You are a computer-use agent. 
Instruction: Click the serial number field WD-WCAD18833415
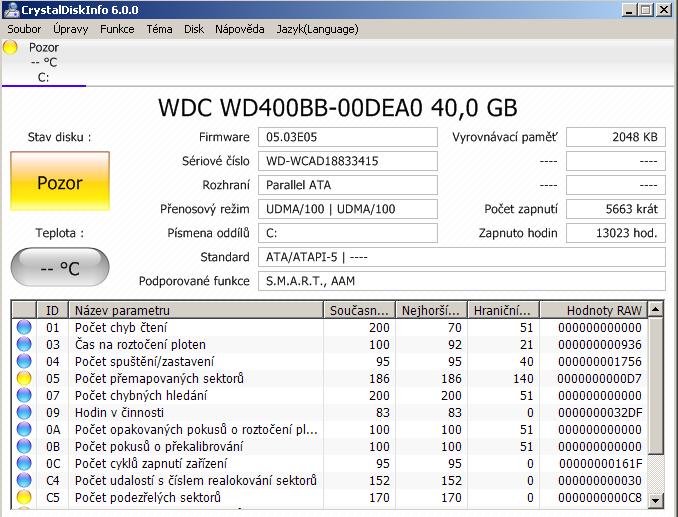pos(348,161)
